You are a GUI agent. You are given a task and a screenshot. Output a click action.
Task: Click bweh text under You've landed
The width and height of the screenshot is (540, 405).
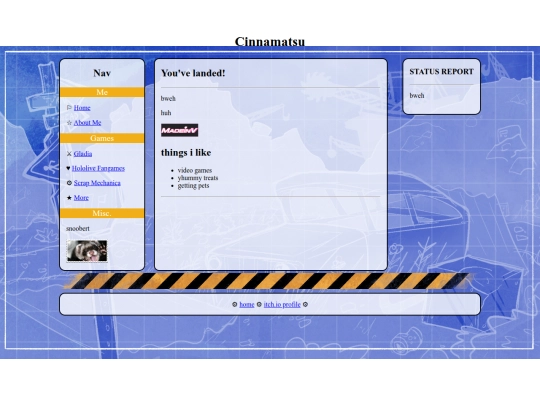pyautogui.click(x=168, y=98)
